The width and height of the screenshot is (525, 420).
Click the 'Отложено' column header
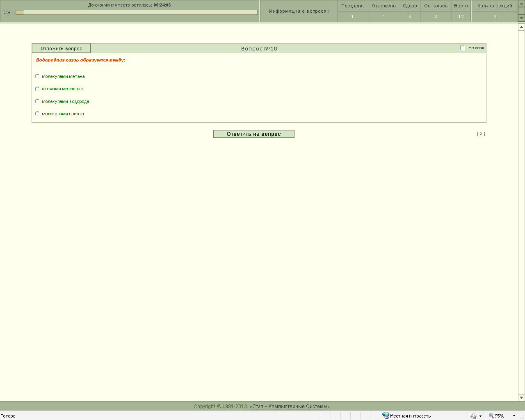(383, 6)
